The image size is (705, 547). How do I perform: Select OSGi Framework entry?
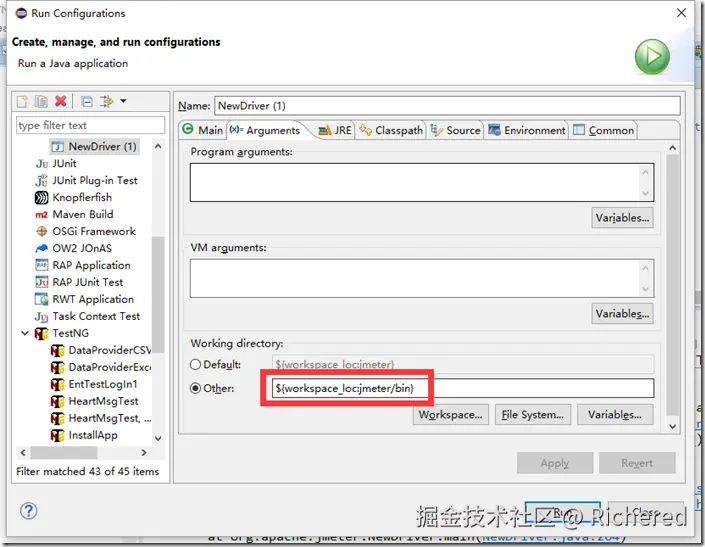(94, 231)
